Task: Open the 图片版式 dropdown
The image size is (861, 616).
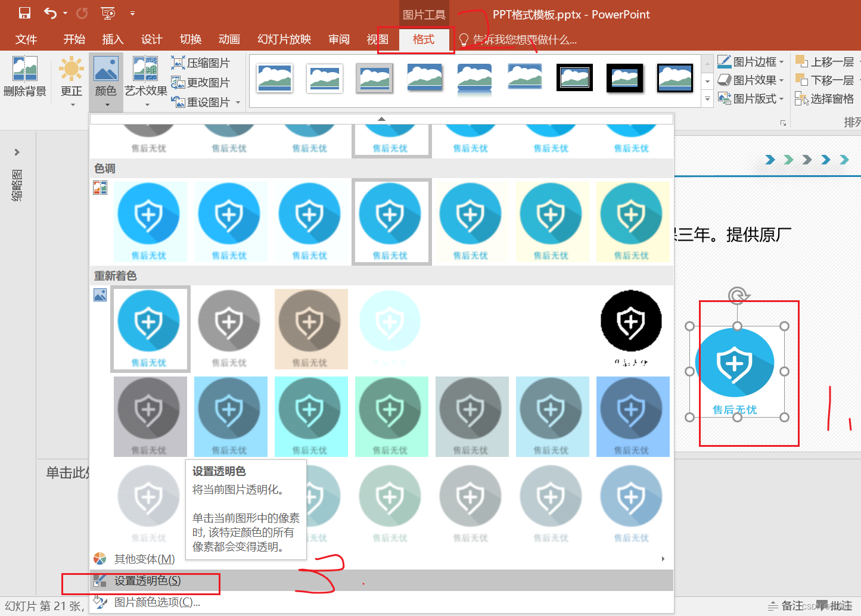Action: click(751, 98)
